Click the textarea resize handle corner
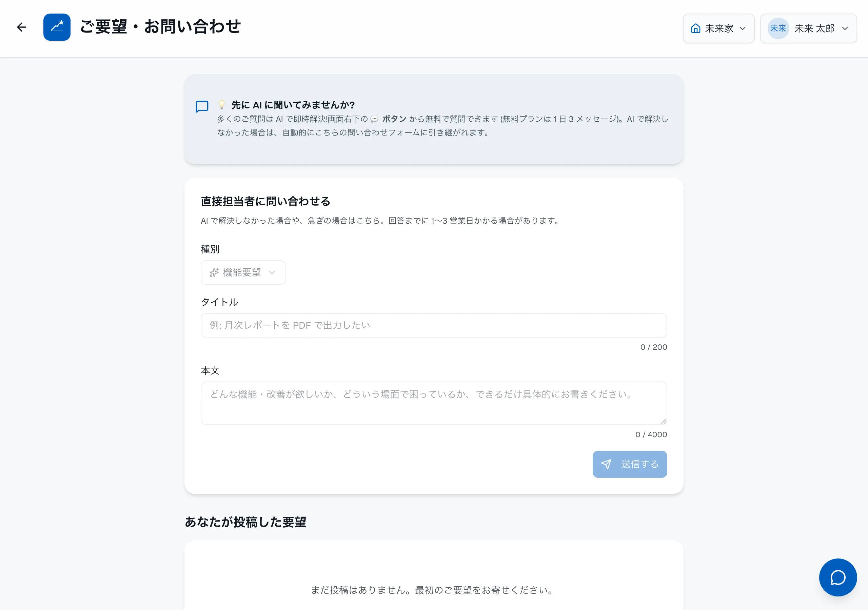Viewport: 868px width, 610px height. click(664, 421)
